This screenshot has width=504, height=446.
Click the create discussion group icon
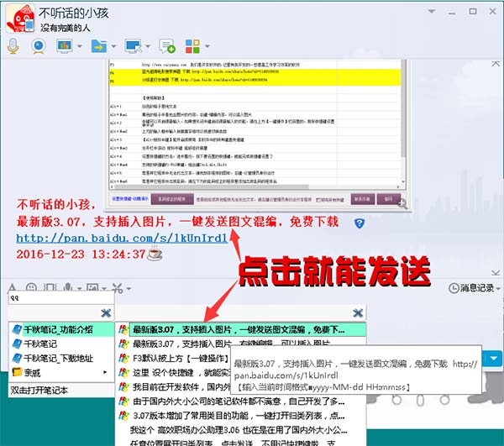pos(167,46)
